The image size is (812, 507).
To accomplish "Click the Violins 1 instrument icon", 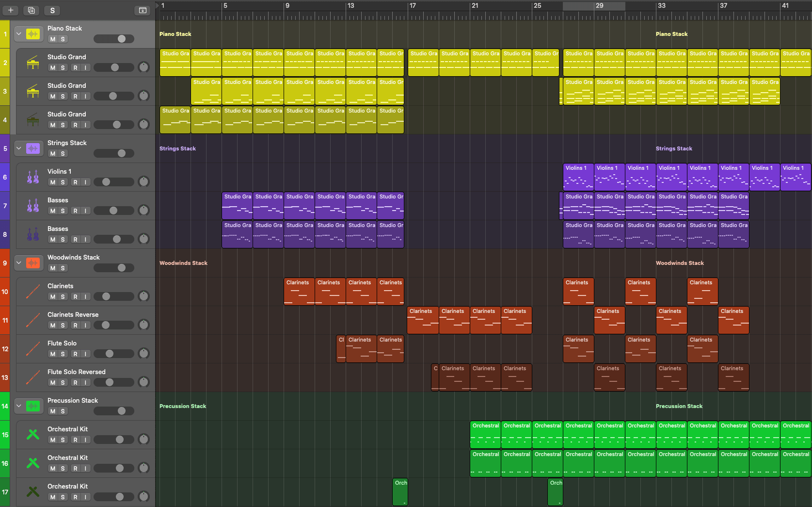I will click(33, 177).
